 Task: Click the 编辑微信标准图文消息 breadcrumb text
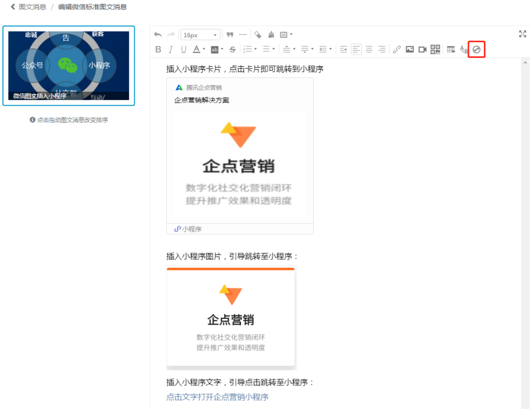[92, 7]
